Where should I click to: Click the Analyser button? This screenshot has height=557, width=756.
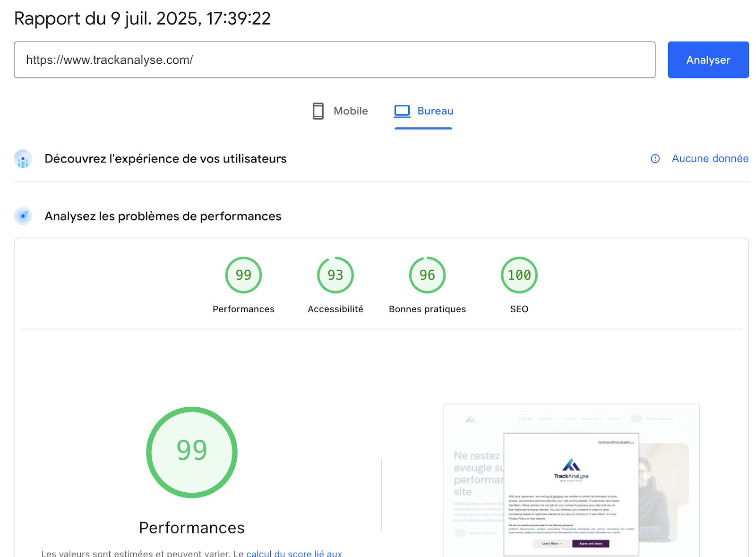click(x=708, y=60)
